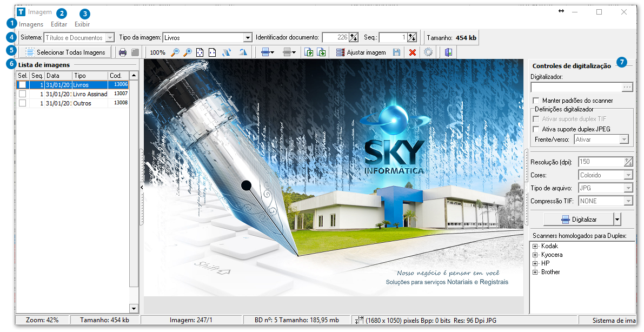The image size is (644, 332).
Task: Click the gray stop icon next to print
Action: click(135, 52)
